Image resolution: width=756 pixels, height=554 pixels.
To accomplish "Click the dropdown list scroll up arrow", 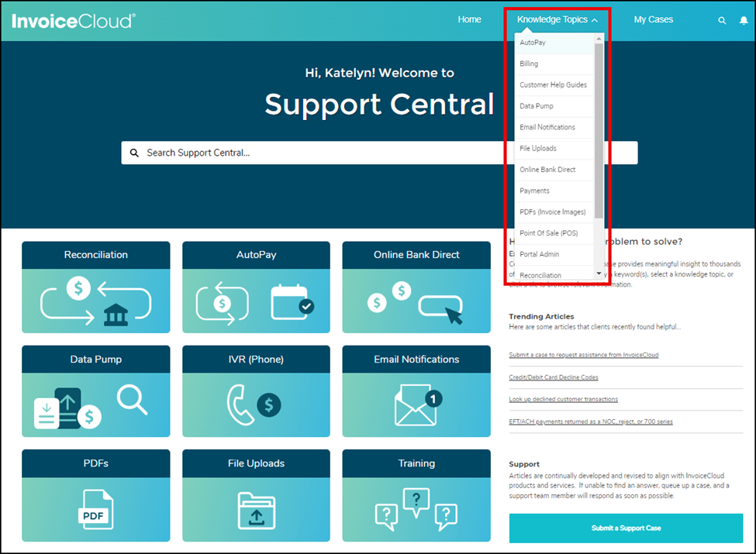I will [599, 39].
